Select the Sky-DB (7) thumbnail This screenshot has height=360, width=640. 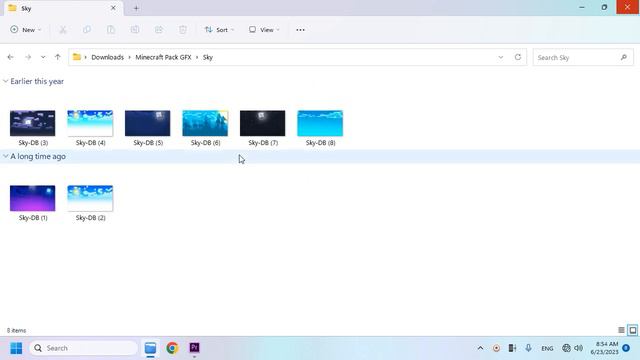(263, 123)
